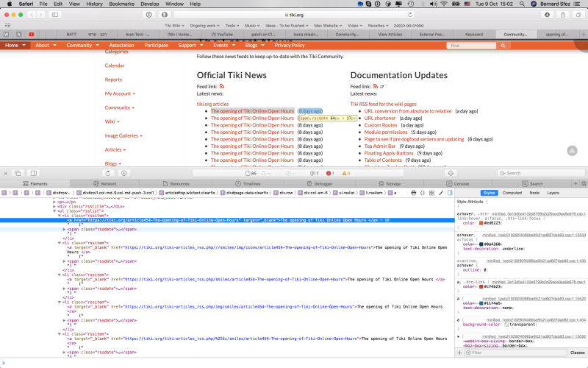Expand the div class rsstitle node
The image size is (588, 368).
[54, 206]
